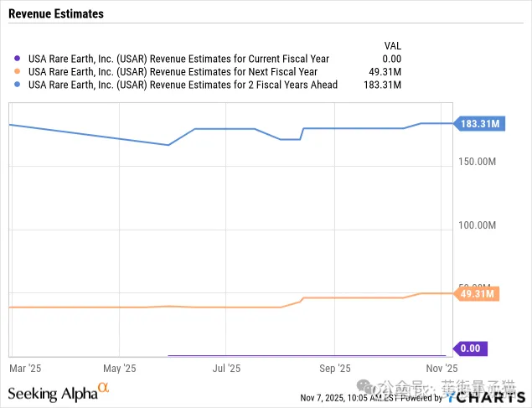Click the blue legend dot for 2 Fiscal Years Ahead
Viewport: 532px width, 408px height.
(x=18, y=85)
